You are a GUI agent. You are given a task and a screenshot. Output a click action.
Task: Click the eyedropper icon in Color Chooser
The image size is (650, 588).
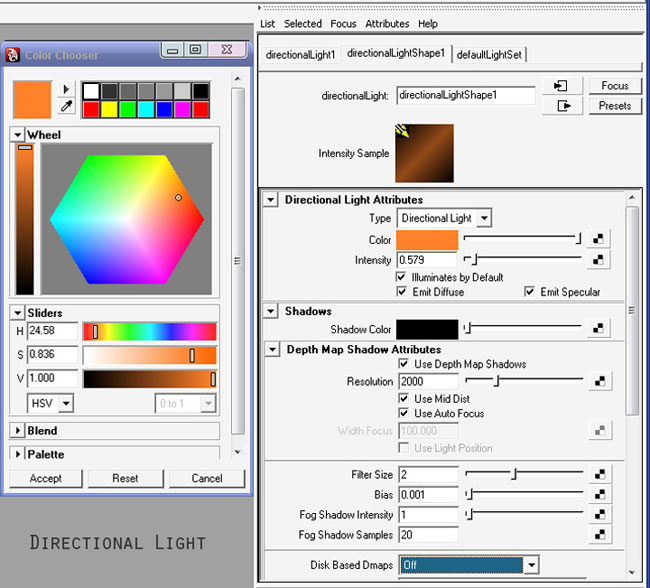click(x=67, y=106)
